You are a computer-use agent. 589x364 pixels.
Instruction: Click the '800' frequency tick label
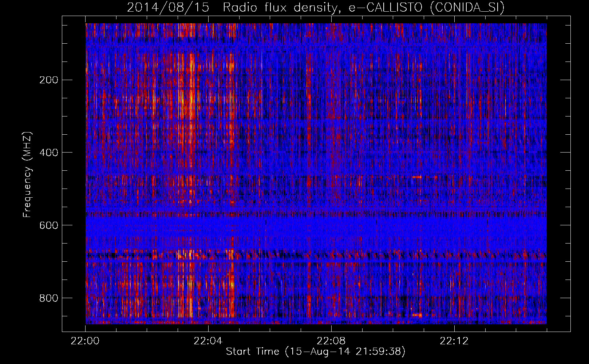click(x=48, y=298)
